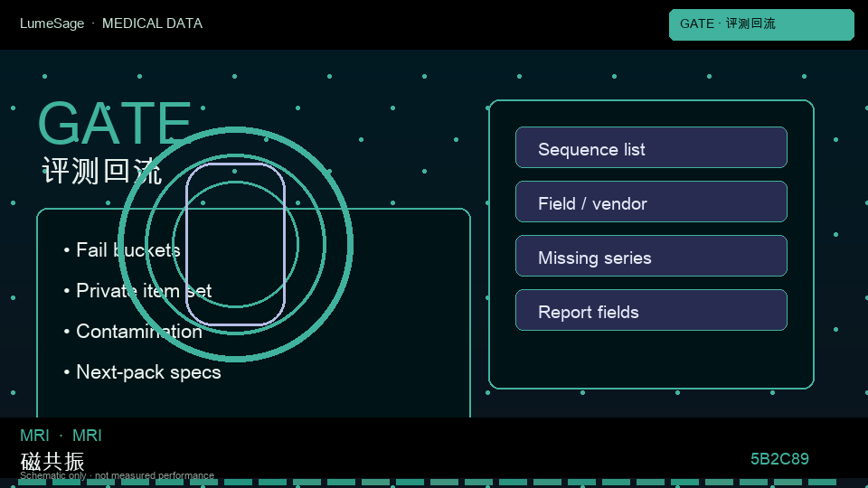Screen dimensions: 868x488
Task: Select the Field / vendor item
Action: pos(651,202)
